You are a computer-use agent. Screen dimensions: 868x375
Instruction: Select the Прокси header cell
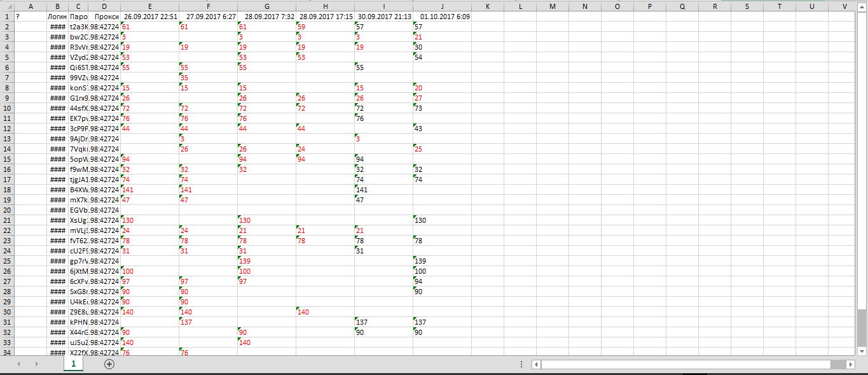(x=104, y=17)
